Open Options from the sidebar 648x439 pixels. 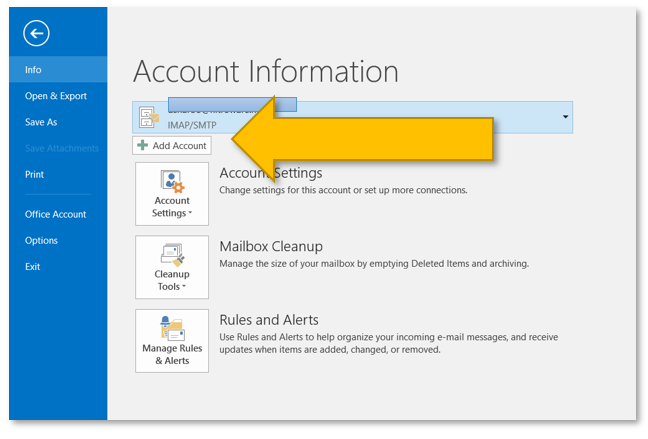pos(42,240)
